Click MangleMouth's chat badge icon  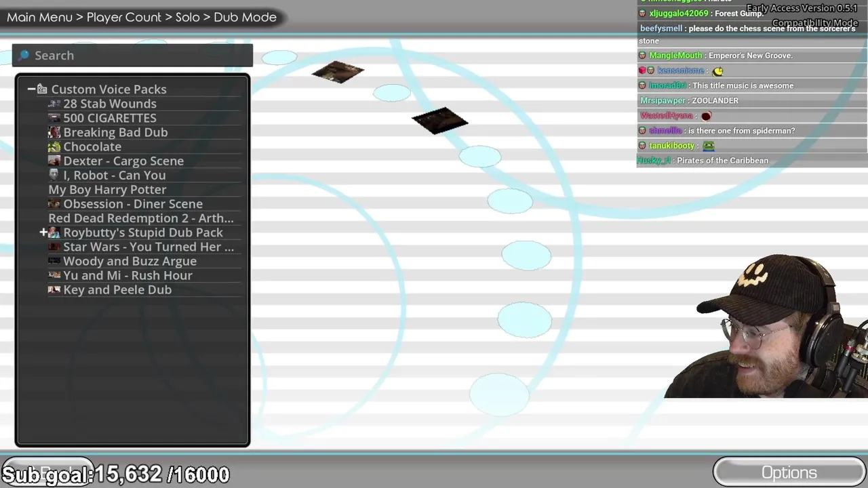point(643,56)
